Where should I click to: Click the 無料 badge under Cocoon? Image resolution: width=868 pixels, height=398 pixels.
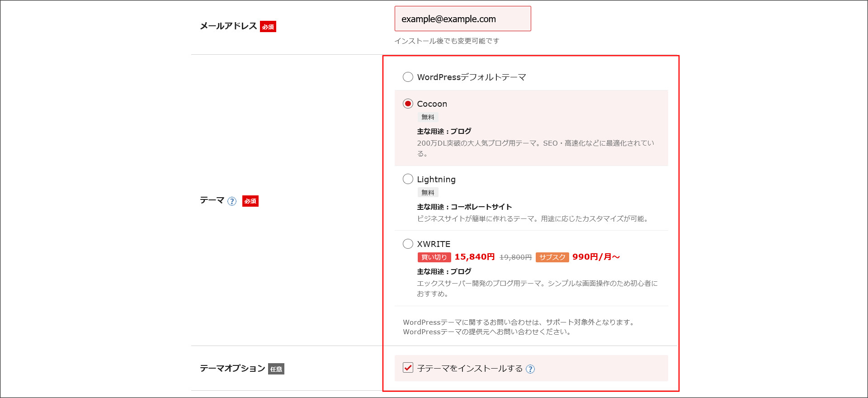pos(428,117)
